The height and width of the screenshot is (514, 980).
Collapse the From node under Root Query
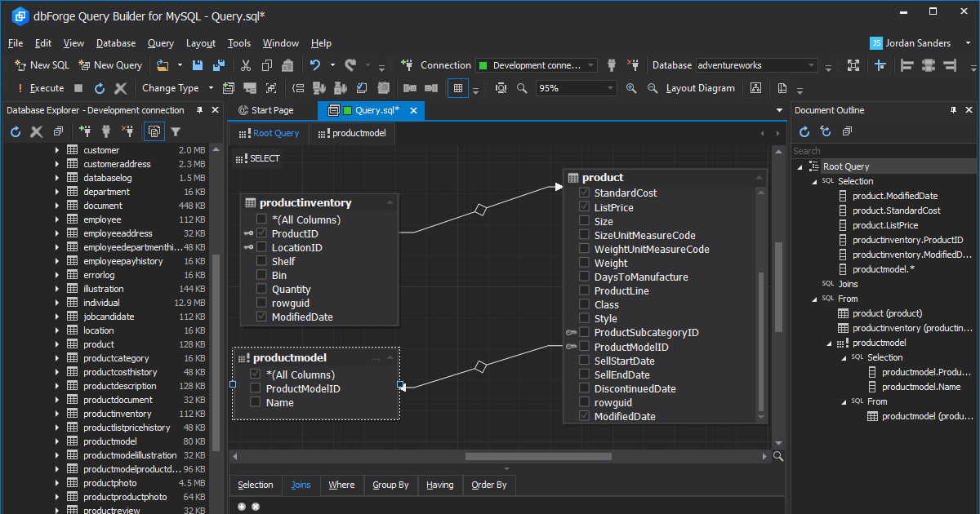point(814,299)
